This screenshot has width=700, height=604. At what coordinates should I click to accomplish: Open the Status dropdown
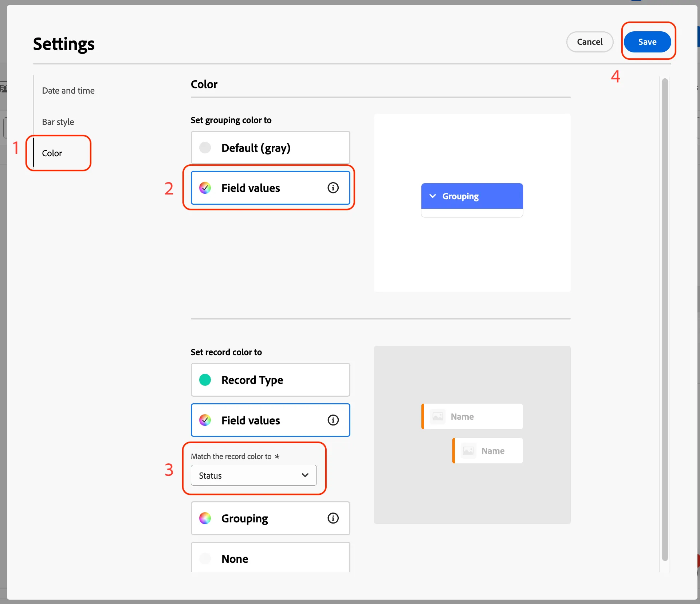click(x=254, y=475)
